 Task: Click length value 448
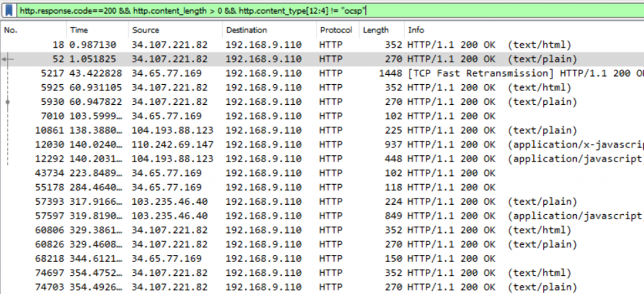tap(394, 159)
